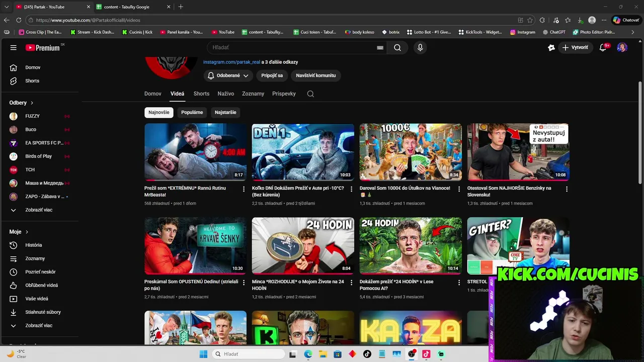644x362 pixels.
Task: Select the Populárne sort chip
Action: point(192,112)
